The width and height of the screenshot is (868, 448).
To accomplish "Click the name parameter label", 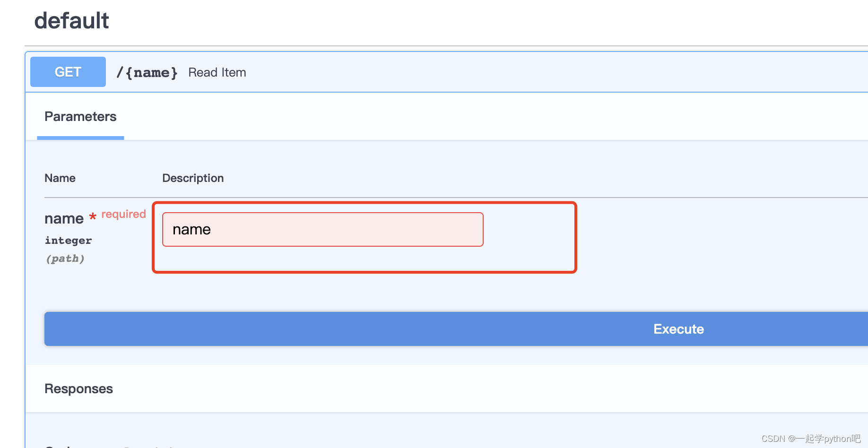I will (64, 218).
